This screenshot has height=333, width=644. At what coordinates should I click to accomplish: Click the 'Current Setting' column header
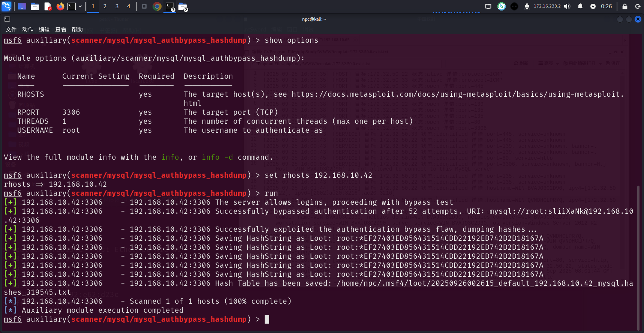point(96,76)
